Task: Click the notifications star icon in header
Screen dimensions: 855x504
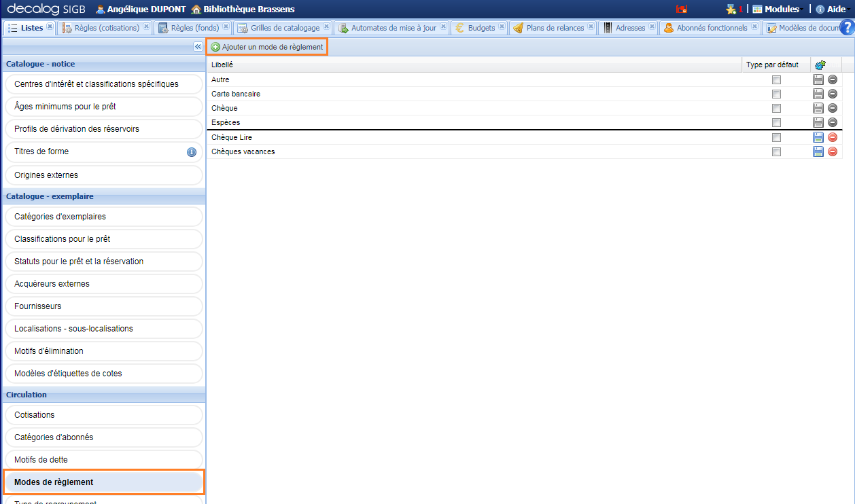Action: pyautogui.click(x=731, y=10)
